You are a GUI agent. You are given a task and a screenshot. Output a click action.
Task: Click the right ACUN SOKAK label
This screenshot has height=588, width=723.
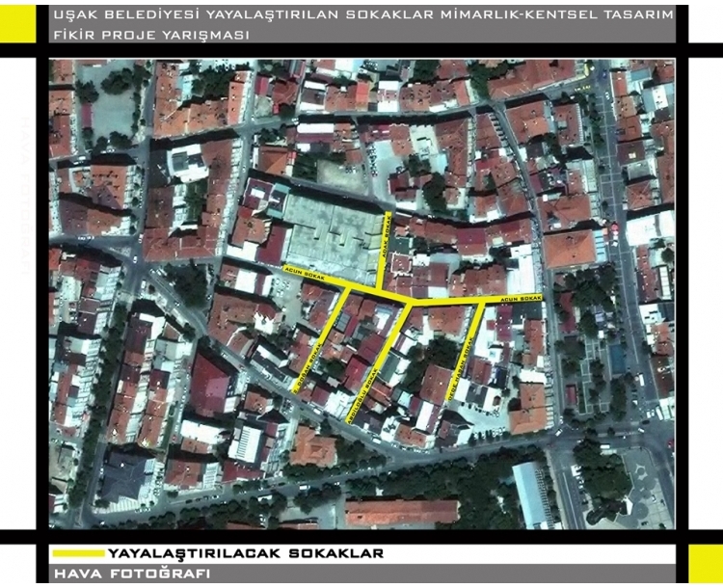522,300
